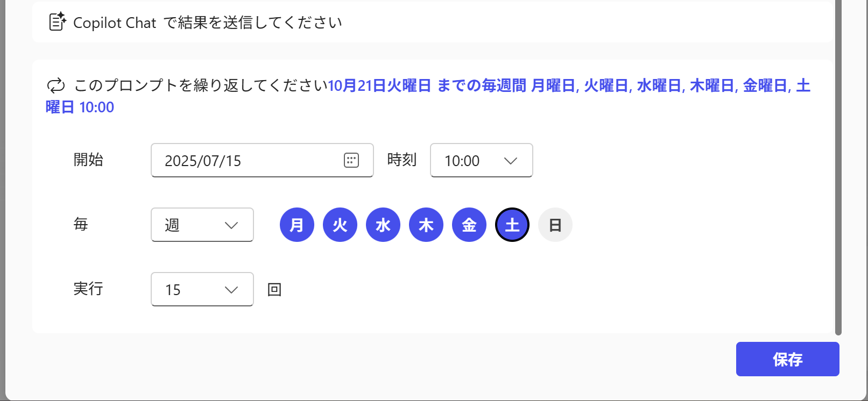This screenshot has height=401, width=868.
Task: Toggle the 水 (Wednesday) day selector
Action: (383, 225)
